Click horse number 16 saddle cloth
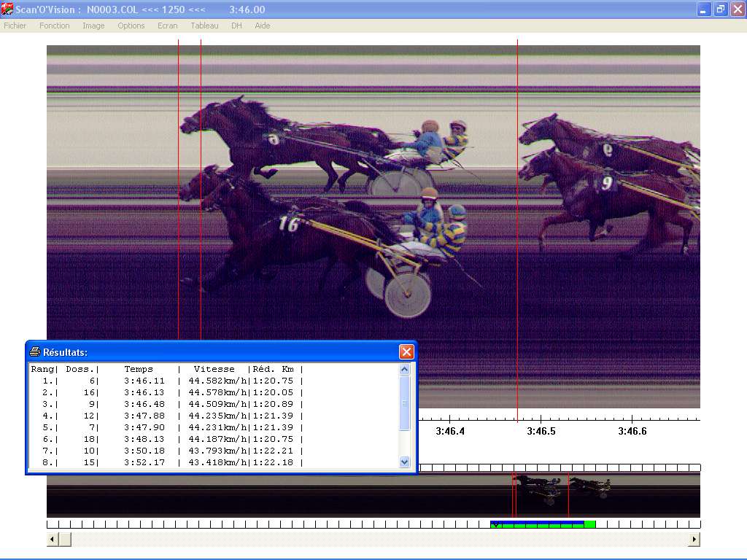This screenshot has width=747, height=560. tap(289, 223)
